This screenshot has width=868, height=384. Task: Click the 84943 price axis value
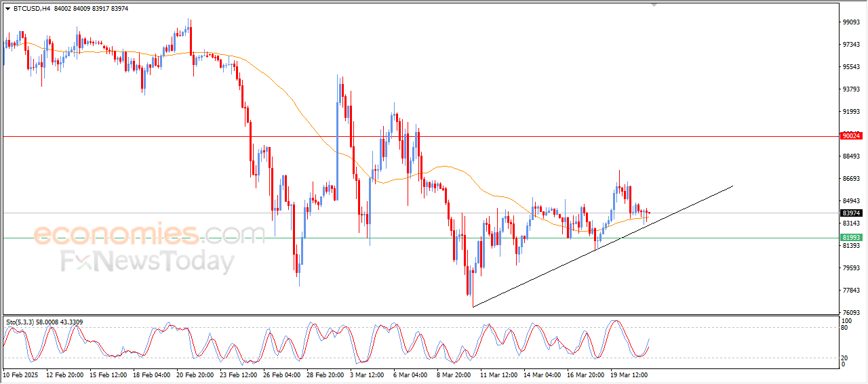851,201
